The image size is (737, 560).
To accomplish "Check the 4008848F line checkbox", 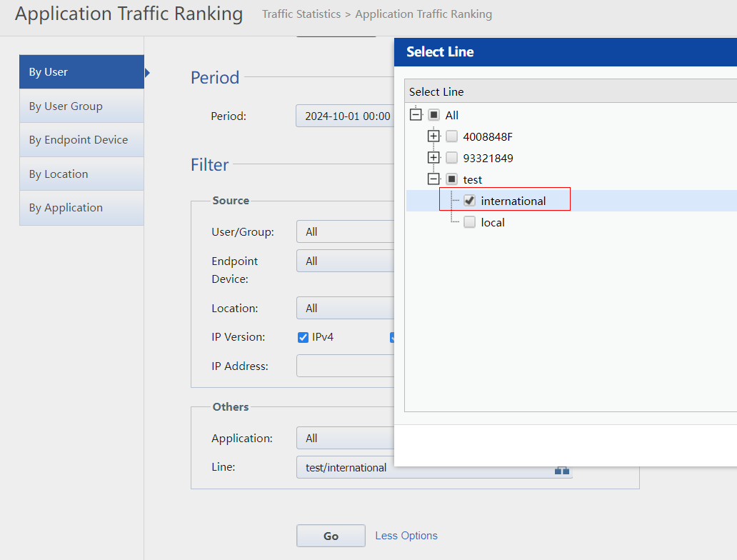I will tap(452, 136).
